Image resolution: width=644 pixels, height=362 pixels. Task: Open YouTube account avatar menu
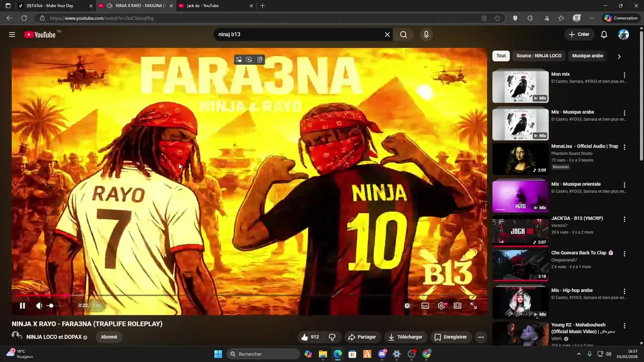click(623, 35)
